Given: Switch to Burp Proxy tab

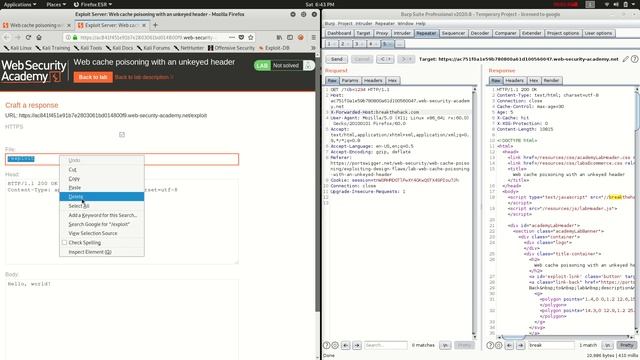Looking at the screenshot, I should click(382, 33).
